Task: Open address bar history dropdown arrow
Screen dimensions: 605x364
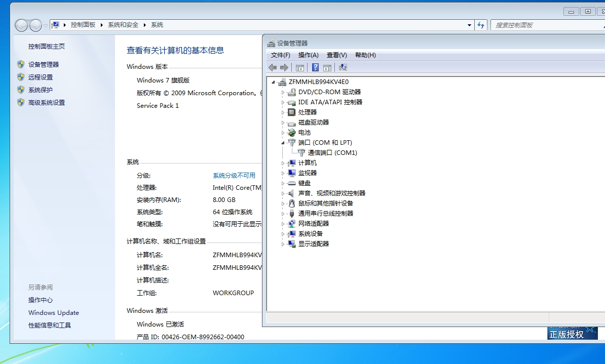Action: [x=469, y=25]
